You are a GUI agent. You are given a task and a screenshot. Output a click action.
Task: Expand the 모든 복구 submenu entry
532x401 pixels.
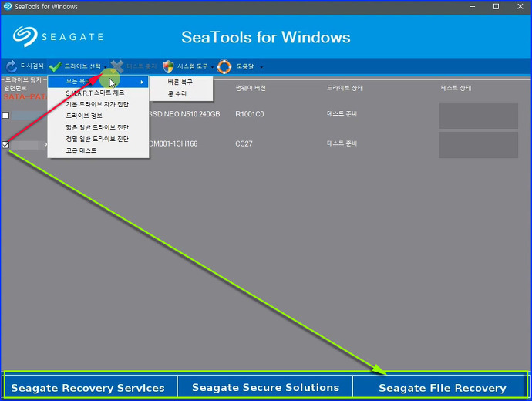(98, 82)
